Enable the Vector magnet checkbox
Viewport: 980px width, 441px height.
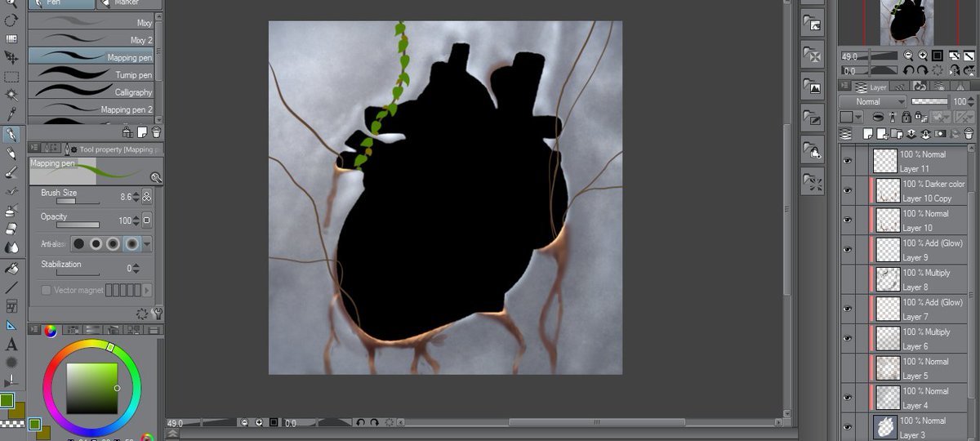pyautogui.click(x=46, y=290)
